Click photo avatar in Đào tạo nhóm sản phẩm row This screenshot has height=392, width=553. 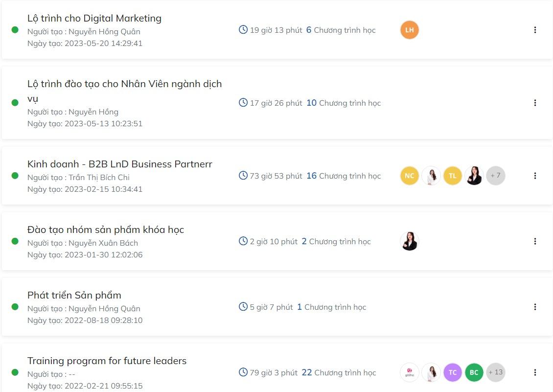[x=410, y=241]
